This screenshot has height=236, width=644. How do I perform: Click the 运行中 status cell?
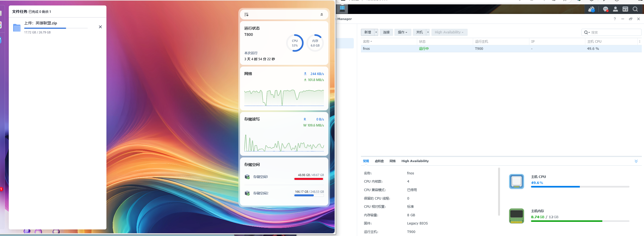click(424, 49)
